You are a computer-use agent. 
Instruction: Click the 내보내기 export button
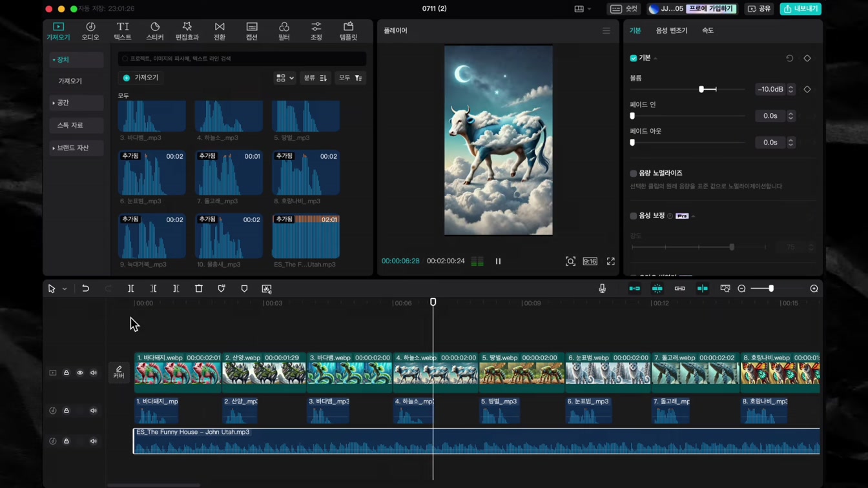tap(801, 9)
